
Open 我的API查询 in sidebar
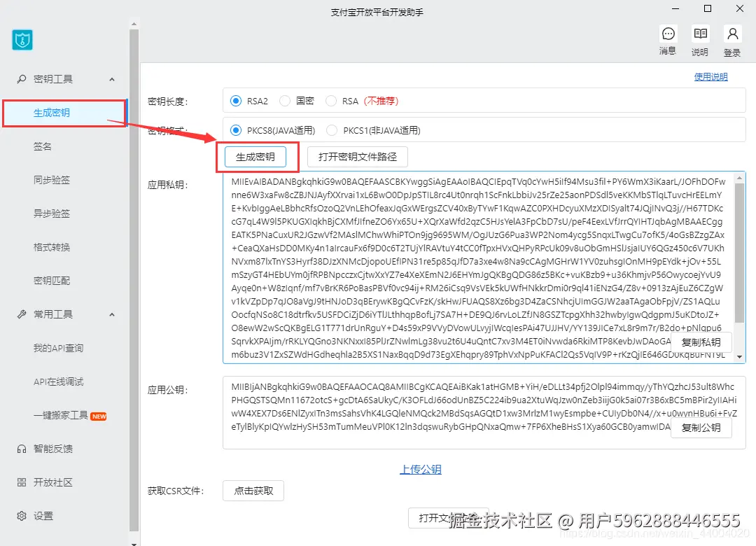point(58,348)
